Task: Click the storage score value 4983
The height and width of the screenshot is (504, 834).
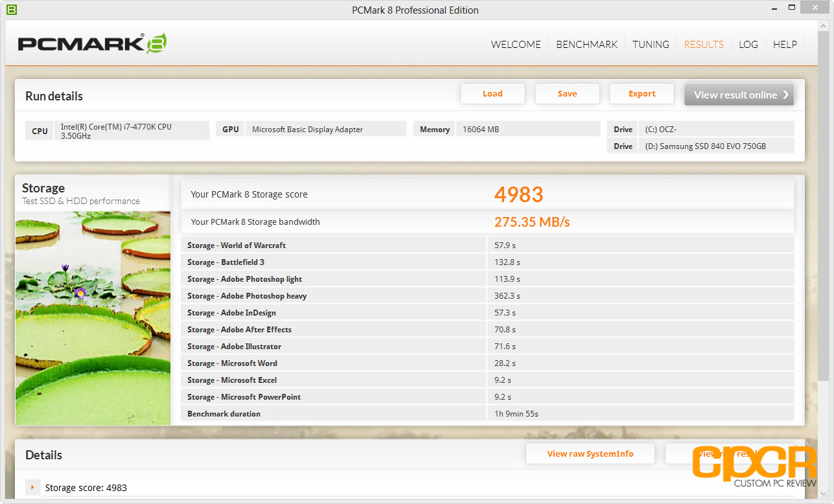Action: (518, 194)
